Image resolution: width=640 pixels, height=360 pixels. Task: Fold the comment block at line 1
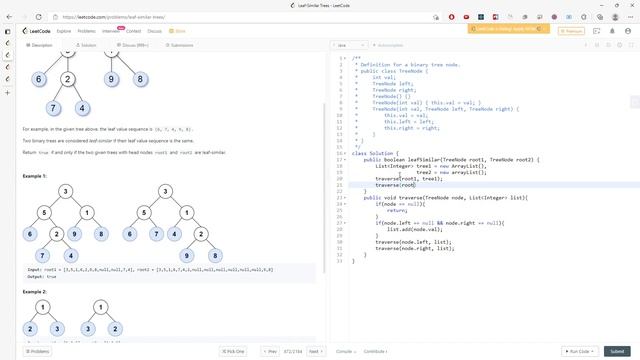(345, 58)
